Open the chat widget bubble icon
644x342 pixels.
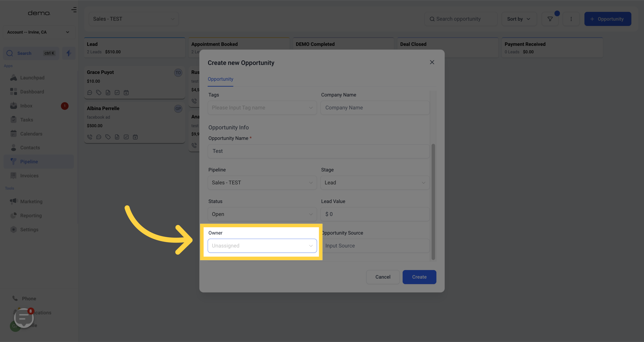click(24, 317)
